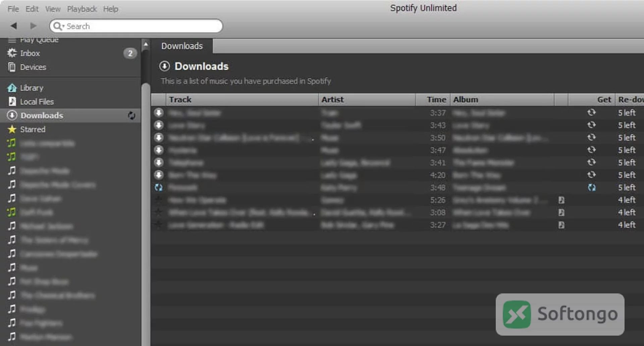Sort by Track column header
The width and height of the screenshot is (644, 346).
[x=242, y=100]
